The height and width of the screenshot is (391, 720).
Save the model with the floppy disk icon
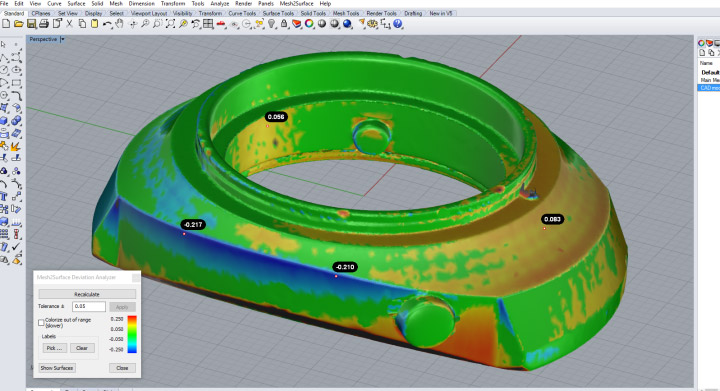pyautogui.click(x=31, y=24)
